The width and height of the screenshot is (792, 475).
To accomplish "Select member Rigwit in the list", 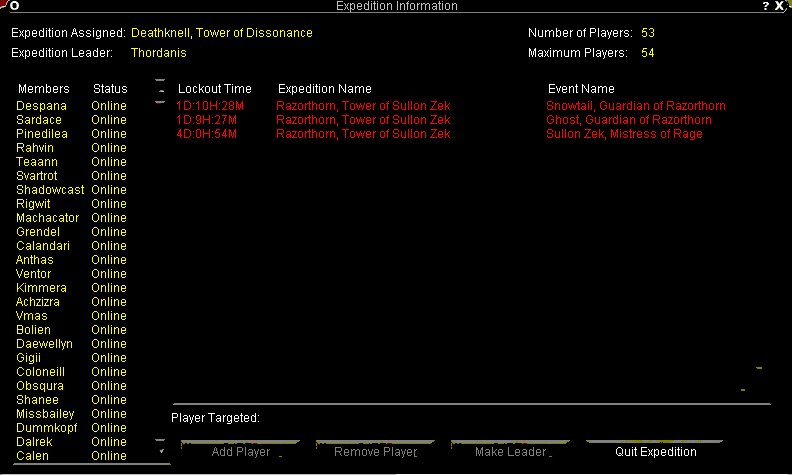I will (x=33, y=204).
